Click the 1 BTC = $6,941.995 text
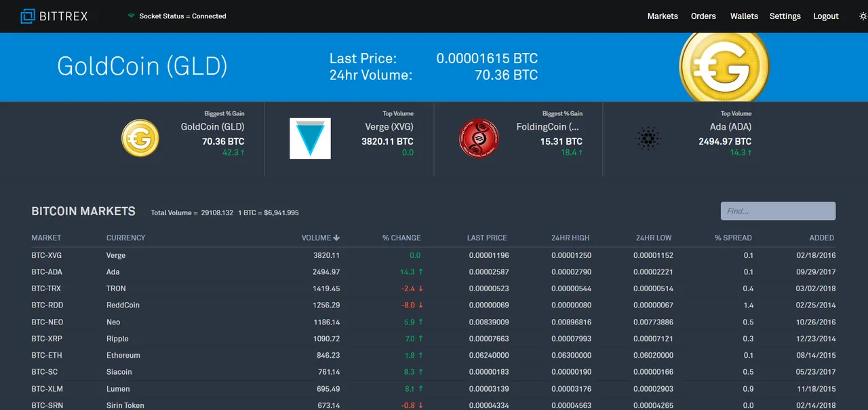 (x=269, y=213)
